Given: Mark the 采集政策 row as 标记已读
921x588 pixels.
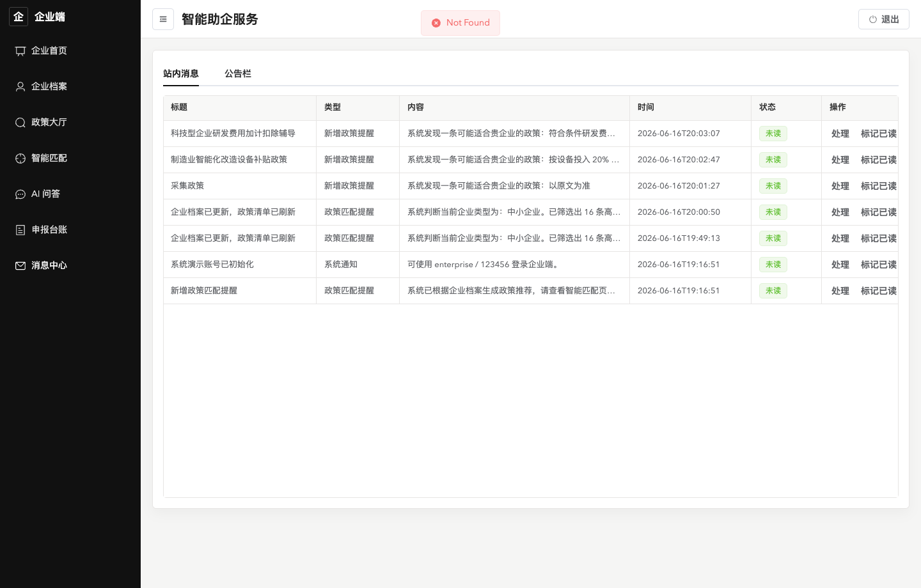Looking at the screenshot, I should pyautogui.click(x=879, y=186).
